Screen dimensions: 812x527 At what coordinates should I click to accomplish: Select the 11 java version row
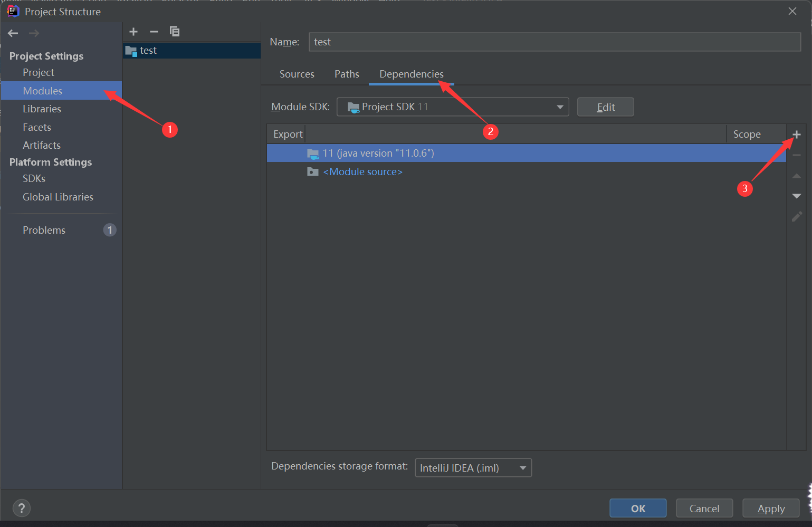(526, 154)
